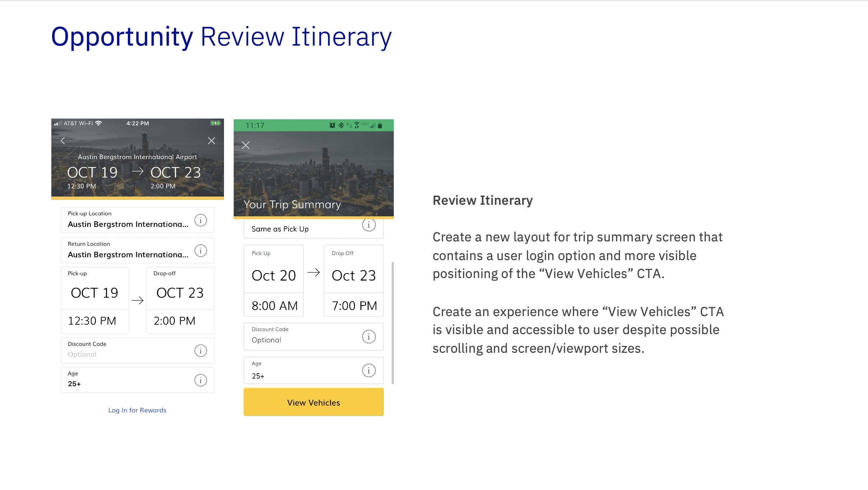Click the trip summary vertical scrollbar
Screen dimensions: 868x490
tap(393, 323)
